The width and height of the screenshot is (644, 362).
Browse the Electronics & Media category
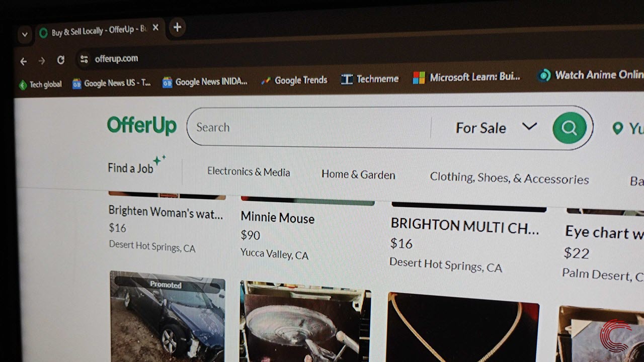coord(249,171)
